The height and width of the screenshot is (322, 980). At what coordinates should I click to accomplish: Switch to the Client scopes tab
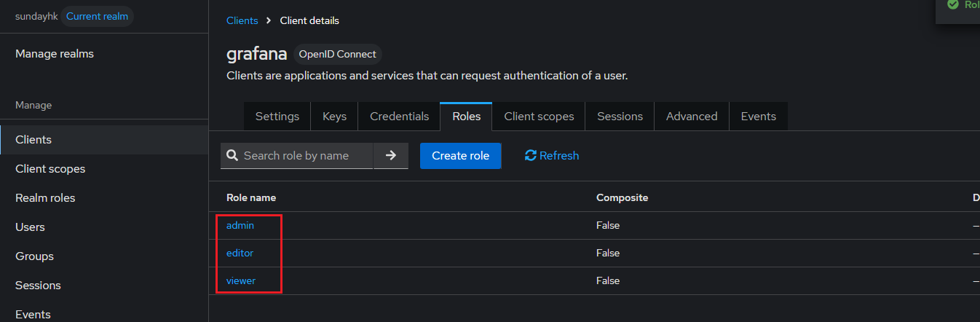(539, 117)
